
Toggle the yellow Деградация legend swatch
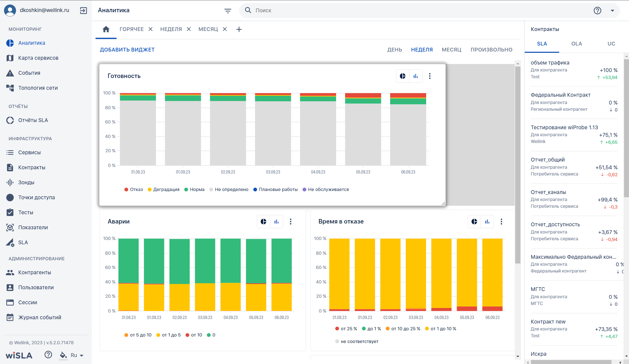pos(150,189)
